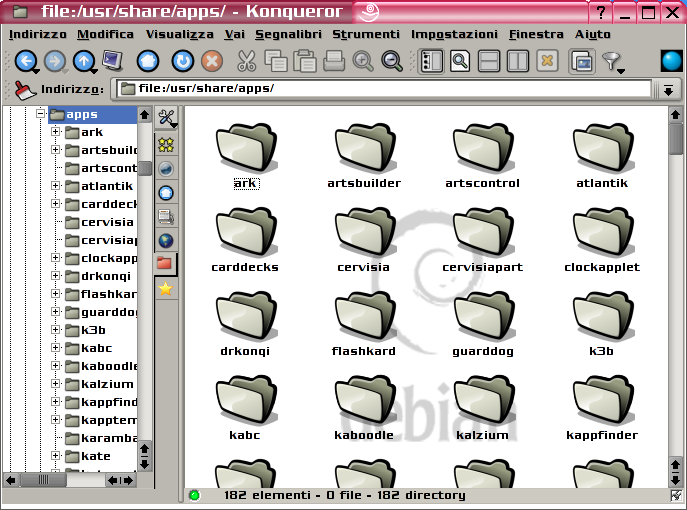Paste from clipboard using the toolbar icon
Screen dimensions: 687x510
[305, 61]
